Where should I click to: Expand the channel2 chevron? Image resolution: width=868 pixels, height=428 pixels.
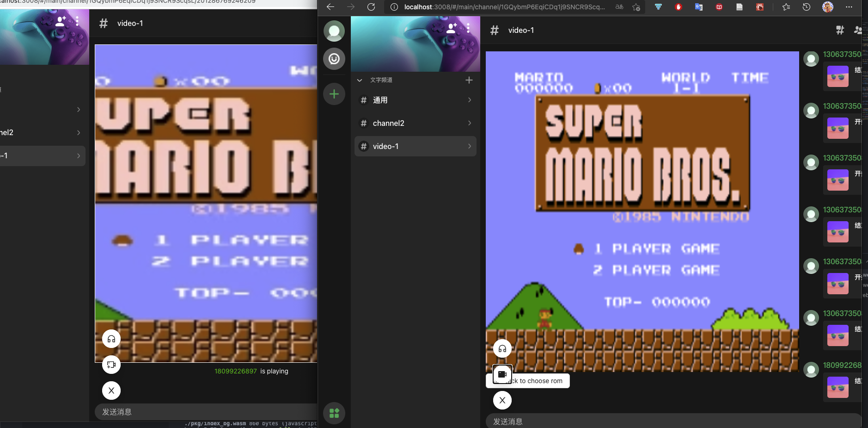[470, 123]
